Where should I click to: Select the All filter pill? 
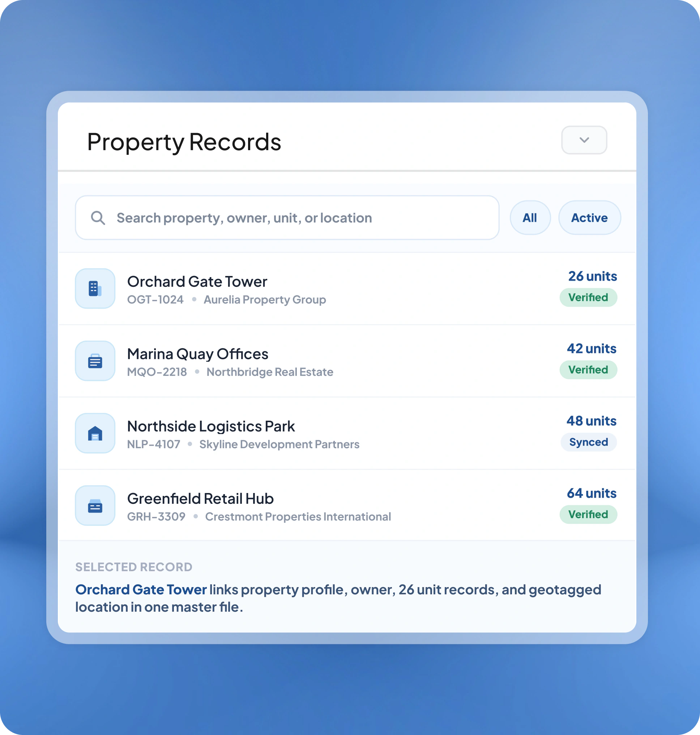click(530, 218)
